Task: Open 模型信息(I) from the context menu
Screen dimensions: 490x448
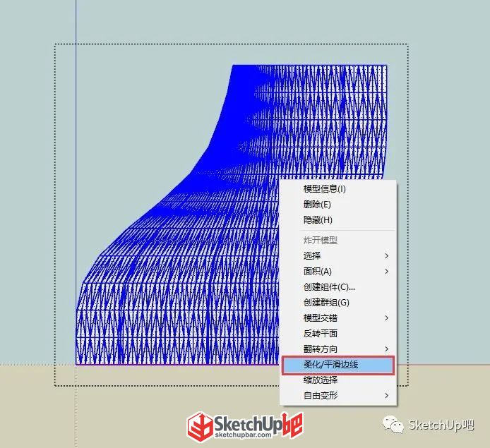Action: click(x=338, y=189)
